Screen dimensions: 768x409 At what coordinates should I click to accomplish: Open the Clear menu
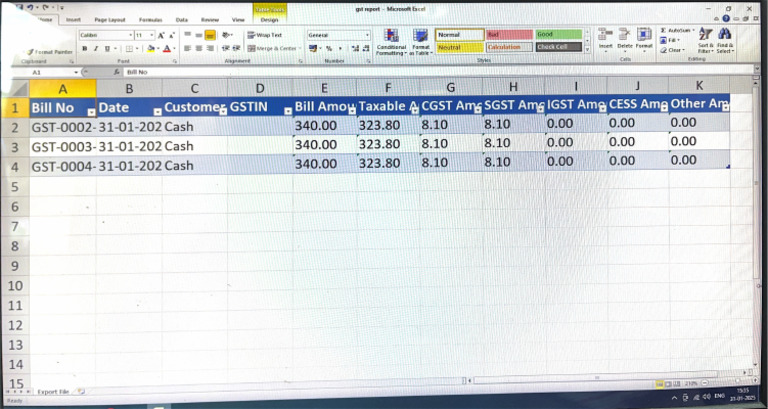[x=672, y=50]
